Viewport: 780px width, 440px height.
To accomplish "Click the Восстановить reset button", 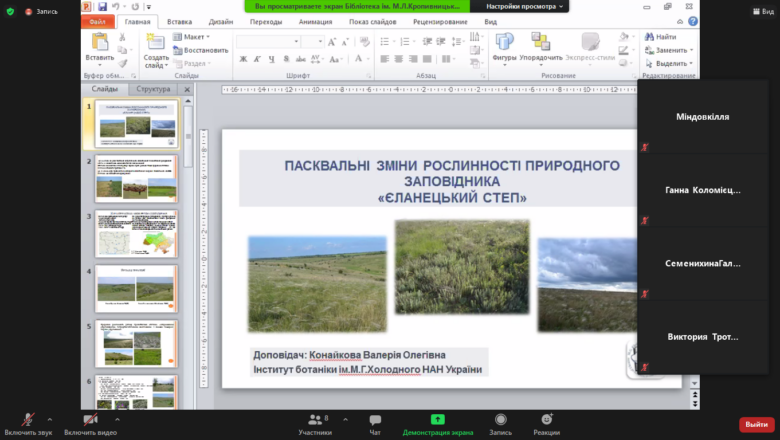I will click(200, 50).
